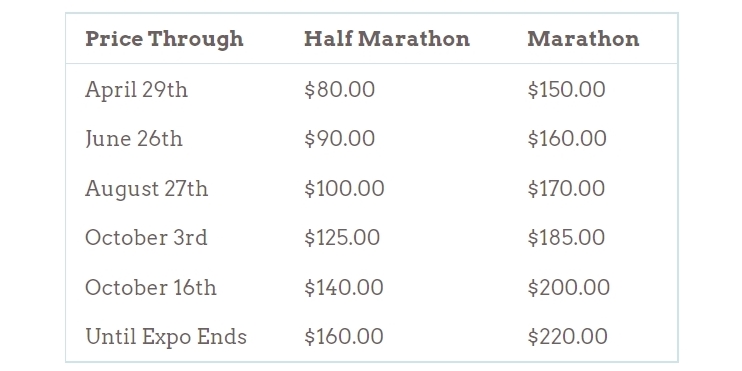Click the $100.00 half marathon price

[x=344, y=188]
